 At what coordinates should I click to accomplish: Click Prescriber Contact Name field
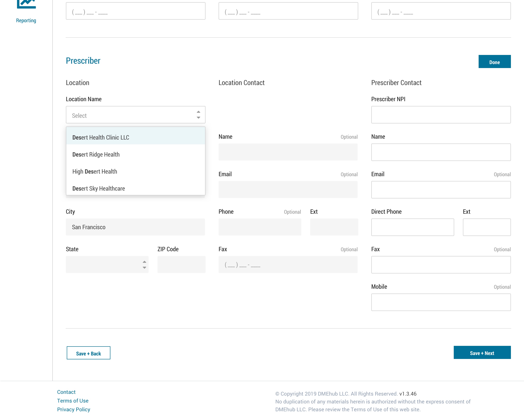coord(441,152)
